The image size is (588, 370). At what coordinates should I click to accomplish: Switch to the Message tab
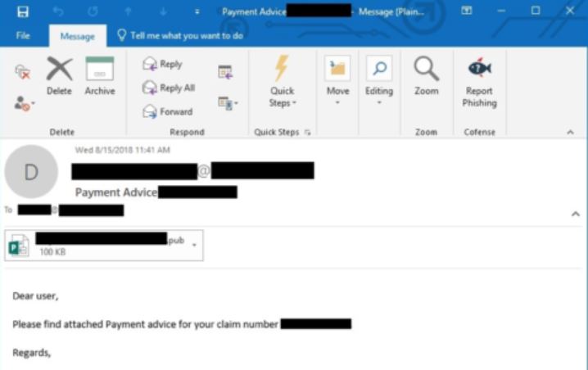76,36
